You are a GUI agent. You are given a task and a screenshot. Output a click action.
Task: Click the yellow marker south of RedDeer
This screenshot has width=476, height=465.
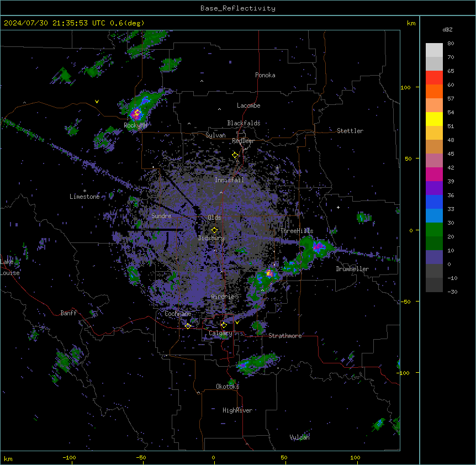click(235, 155)
